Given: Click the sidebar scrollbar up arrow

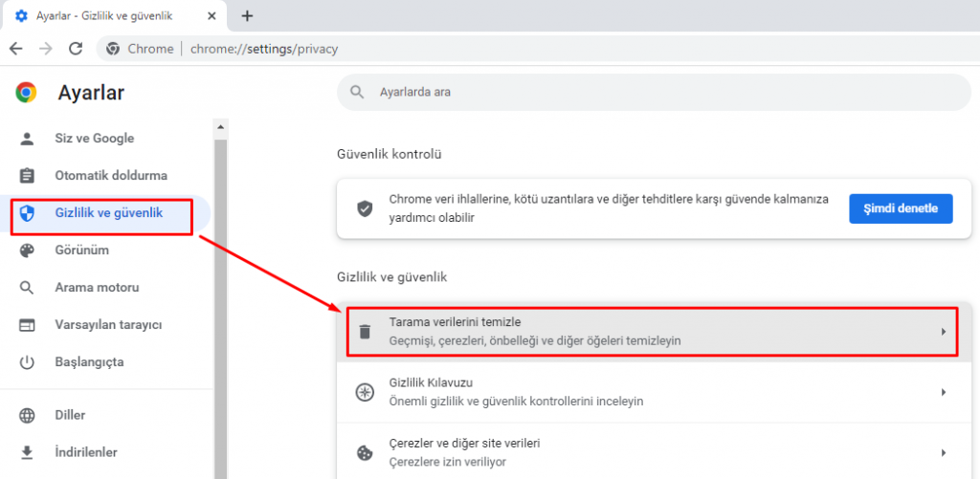Looking at the screenshot, I should [220, 127].
